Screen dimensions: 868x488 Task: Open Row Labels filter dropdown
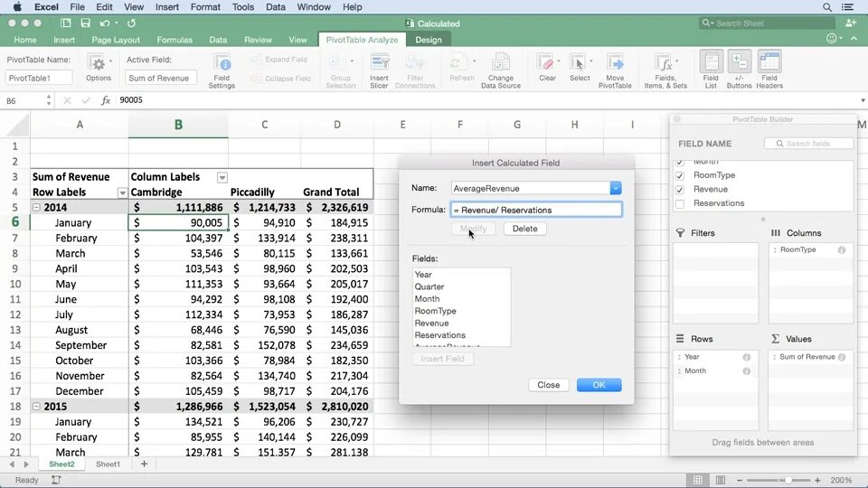[x=122, y=192]
